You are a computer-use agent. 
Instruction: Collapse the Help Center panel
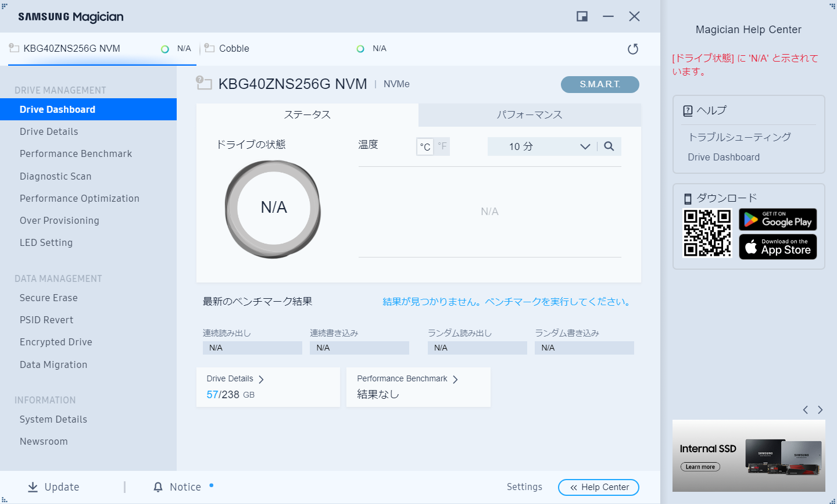tap(598, 487)
